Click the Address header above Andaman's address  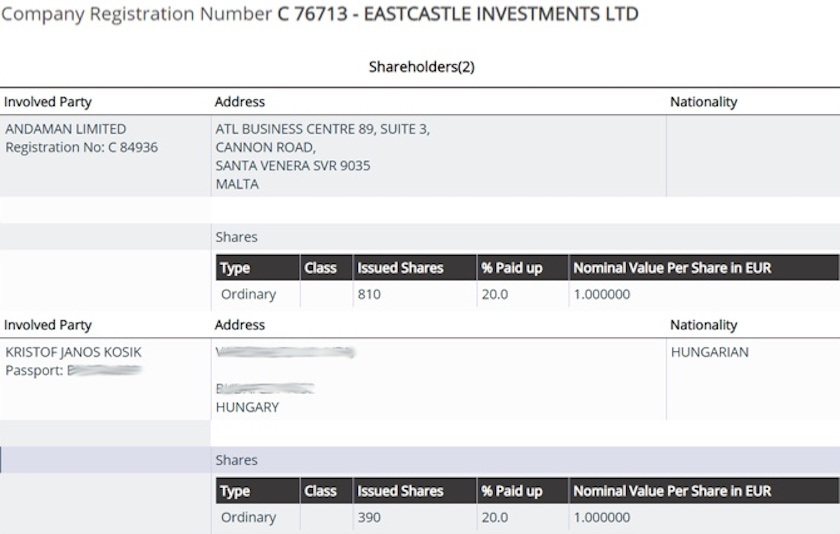click(x=239, y=102)
